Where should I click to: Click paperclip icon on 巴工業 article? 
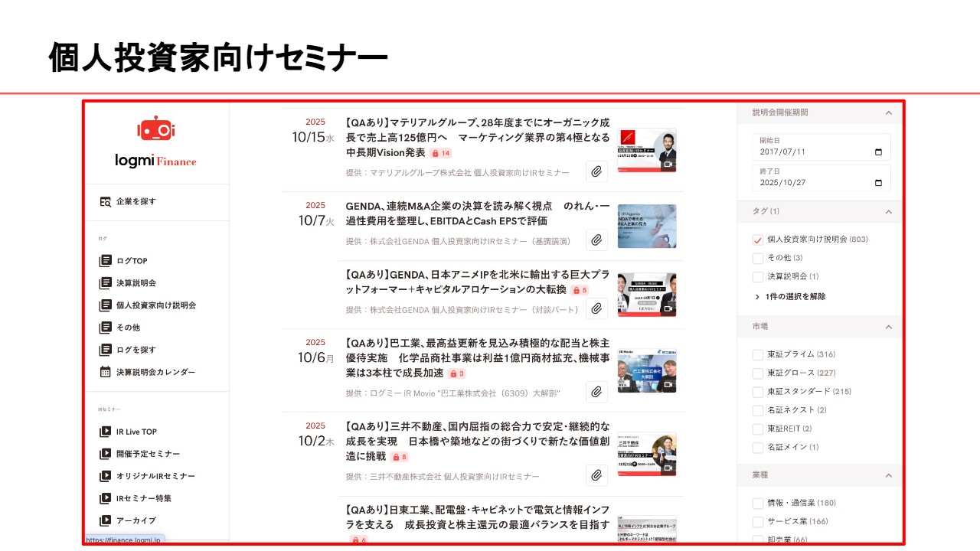coord(596,392)
